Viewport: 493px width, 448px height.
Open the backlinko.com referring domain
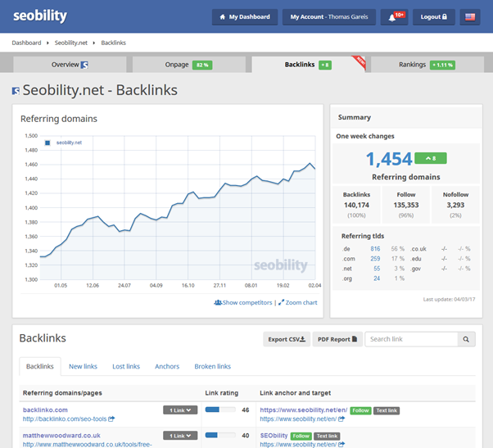tap(45, 410)
